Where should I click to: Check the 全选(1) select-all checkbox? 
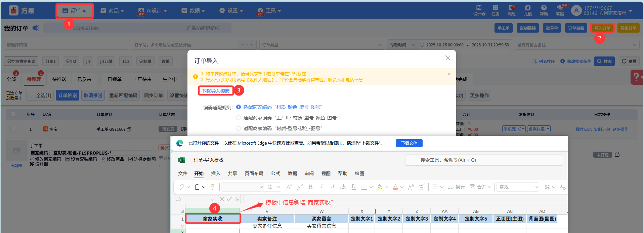click(x=31, y=95)
